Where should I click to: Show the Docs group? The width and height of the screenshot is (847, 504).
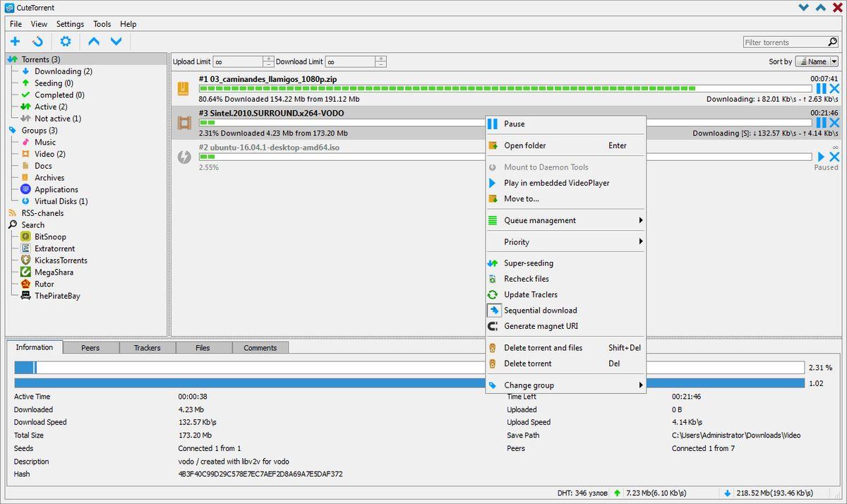coord(43,166)
